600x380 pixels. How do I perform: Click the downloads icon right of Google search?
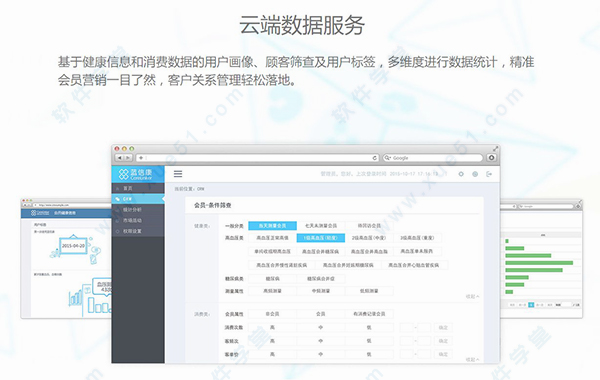(x=492, y=157)
